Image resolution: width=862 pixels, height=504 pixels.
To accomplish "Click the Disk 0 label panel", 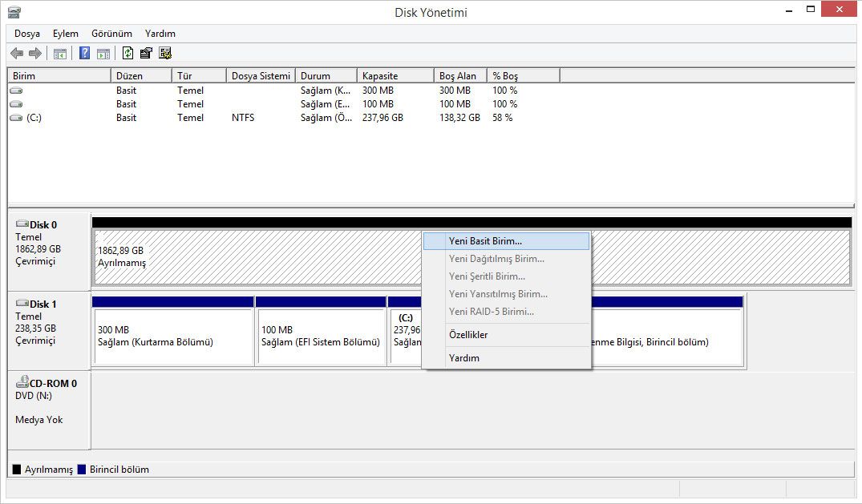I will point(49,252).
